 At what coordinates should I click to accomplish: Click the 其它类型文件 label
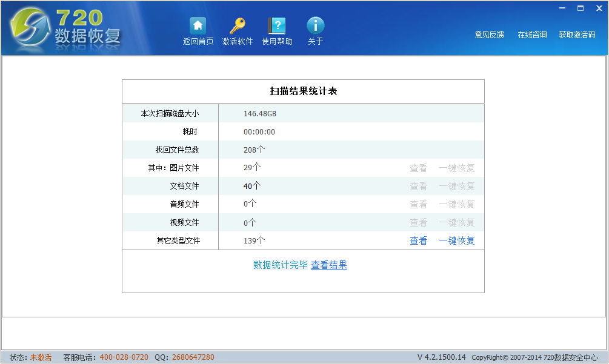click(x=178, y=240)
